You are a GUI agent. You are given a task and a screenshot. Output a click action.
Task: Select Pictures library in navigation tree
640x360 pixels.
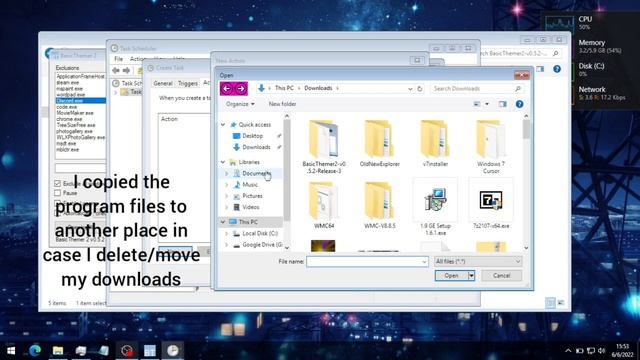(x=252, y=196)
